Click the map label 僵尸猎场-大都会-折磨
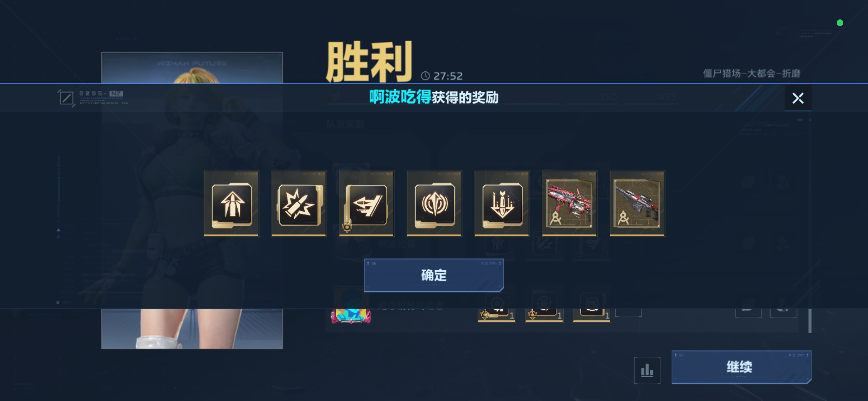 click(752, 74)
